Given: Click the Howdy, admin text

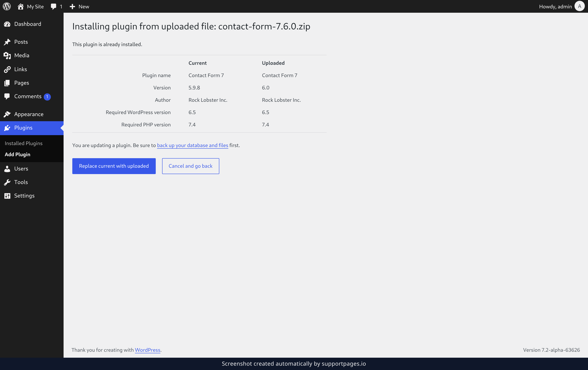Looking at the screenshot, I should [x=555, y=7].
